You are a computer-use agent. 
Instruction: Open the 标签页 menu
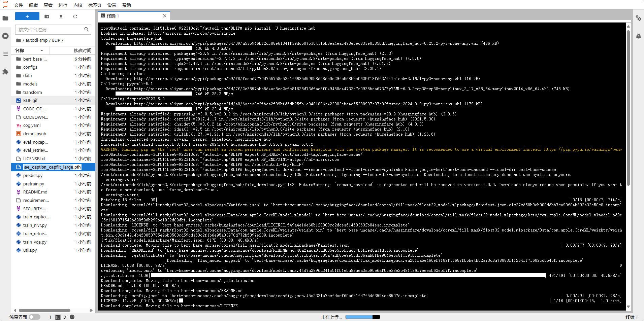[x=95, y=5]
